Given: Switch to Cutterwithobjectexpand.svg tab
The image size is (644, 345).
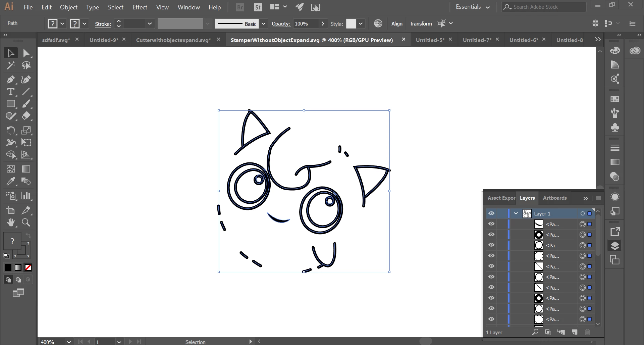Looking at the screenshot, I should click(x=174, y=40).
